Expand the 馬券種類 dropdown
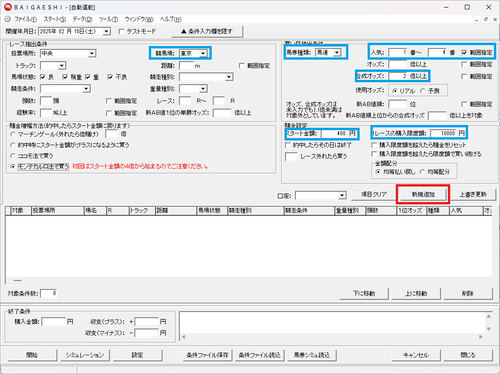500x374 pixels. pyautogui.click(x=337, y=52)
